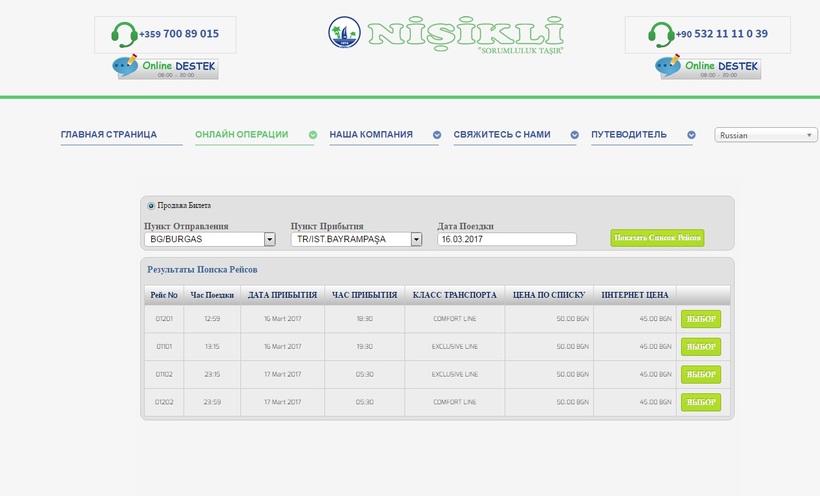Open the TR/IST.BAYRAMPAŞA arrival dropdown

[x=416, y=240]
